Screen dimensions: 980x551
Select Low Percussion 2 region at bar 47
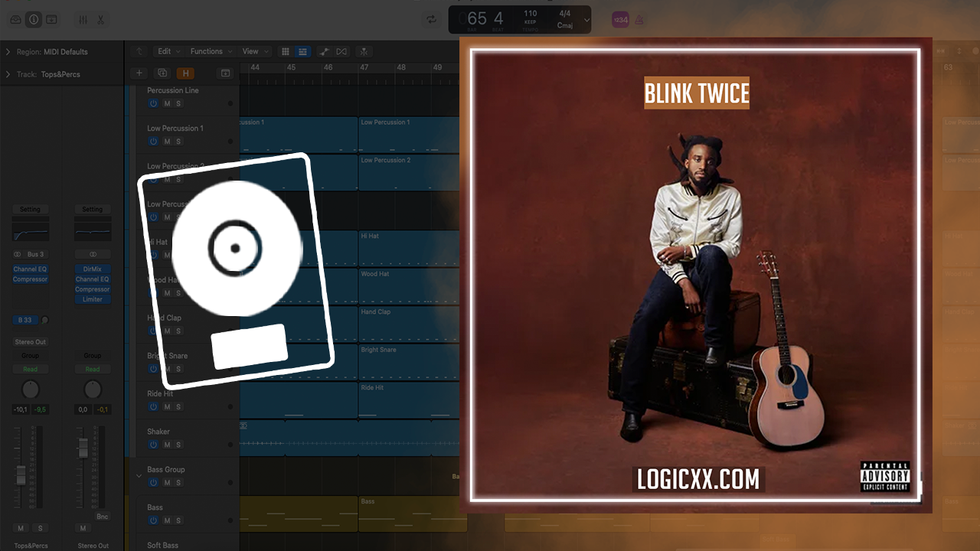(x=409, y=173)
